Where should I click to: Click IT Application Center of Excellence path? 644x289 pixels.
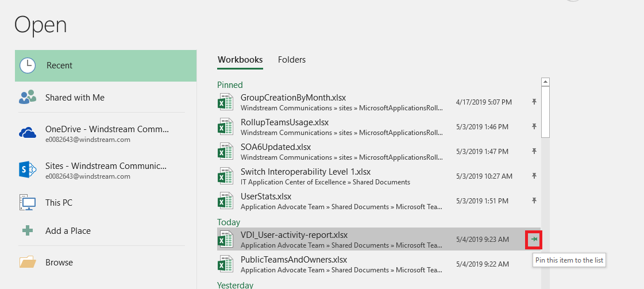[325, 182]
